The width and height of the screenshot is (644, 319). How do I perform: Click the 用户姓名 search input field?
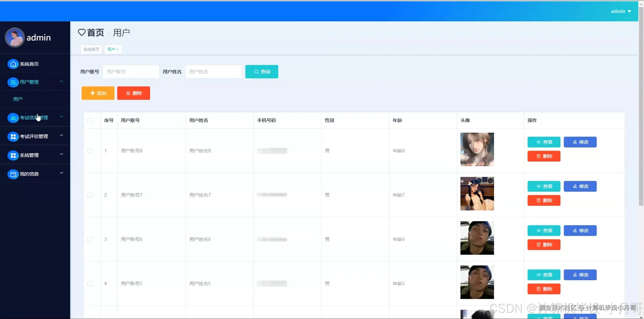click(213, 72)
